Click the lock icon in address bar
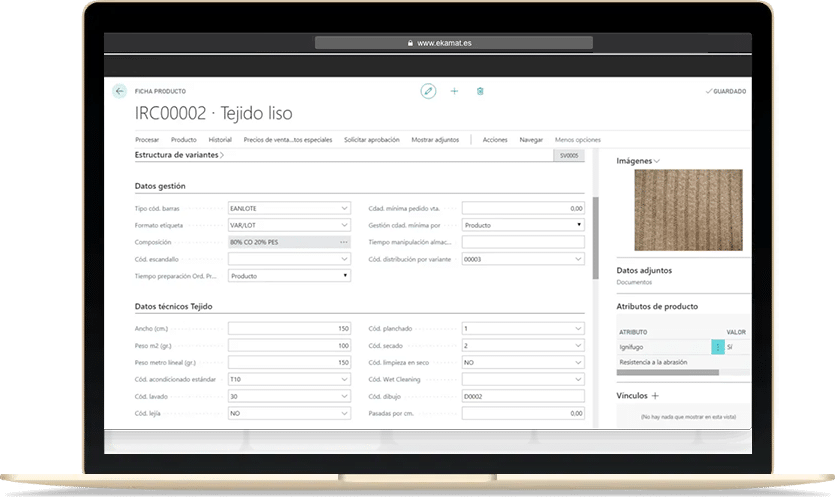This screenshot has width=835, height=497. tap(409, 43)
